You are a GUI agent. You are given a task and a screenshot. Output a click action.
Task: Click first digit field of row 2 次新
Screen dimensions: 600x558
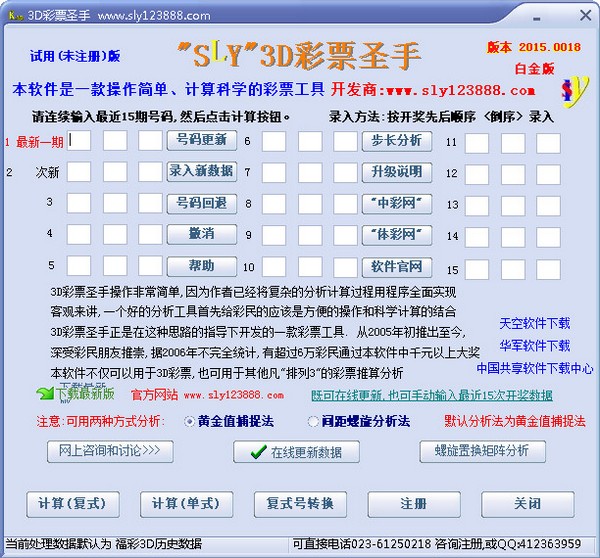click(x=79, y=171)
